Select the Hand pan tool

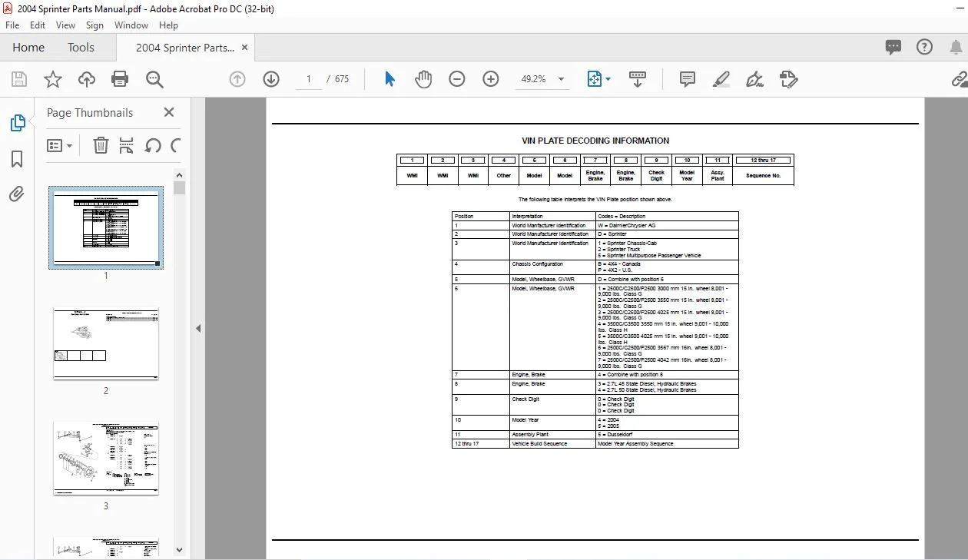(x=423, y=79)
